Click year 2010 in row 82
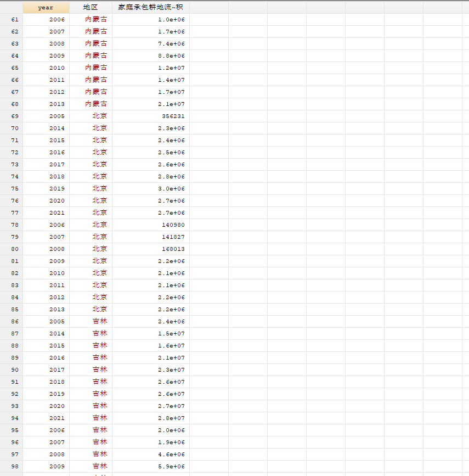469x476 pixels. (x=56, y=273)
